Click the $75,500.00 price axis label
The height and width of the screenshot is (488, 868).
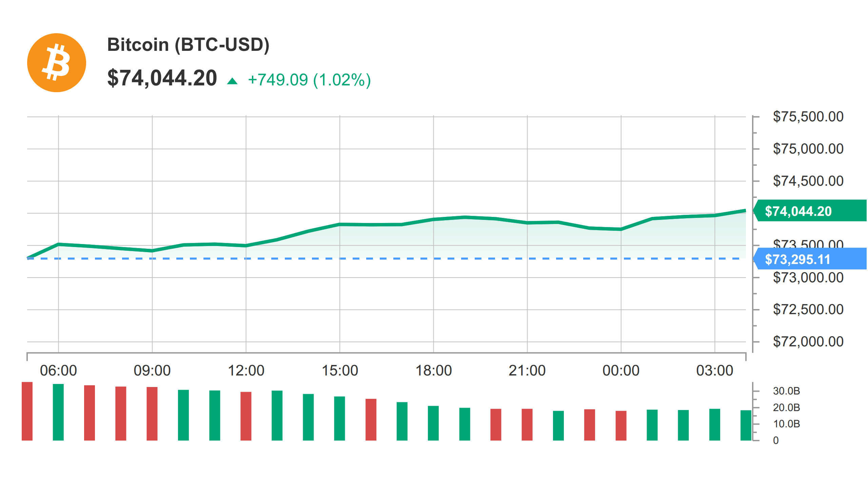point(808,117)
